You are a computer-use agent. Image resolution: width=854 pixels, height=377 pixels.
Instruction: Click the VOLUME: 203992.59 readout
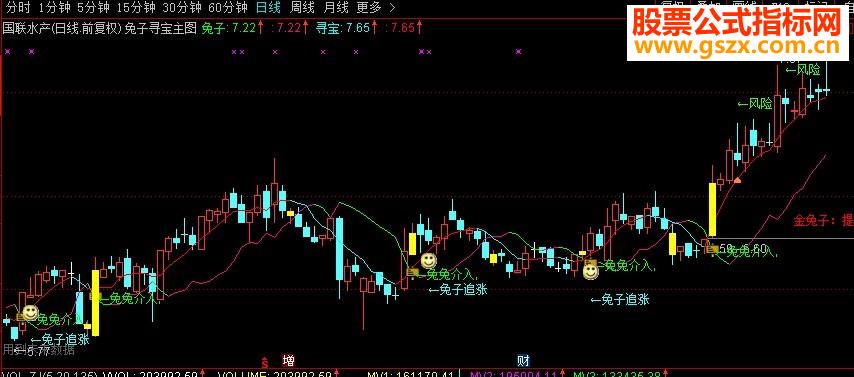(274, 375)
